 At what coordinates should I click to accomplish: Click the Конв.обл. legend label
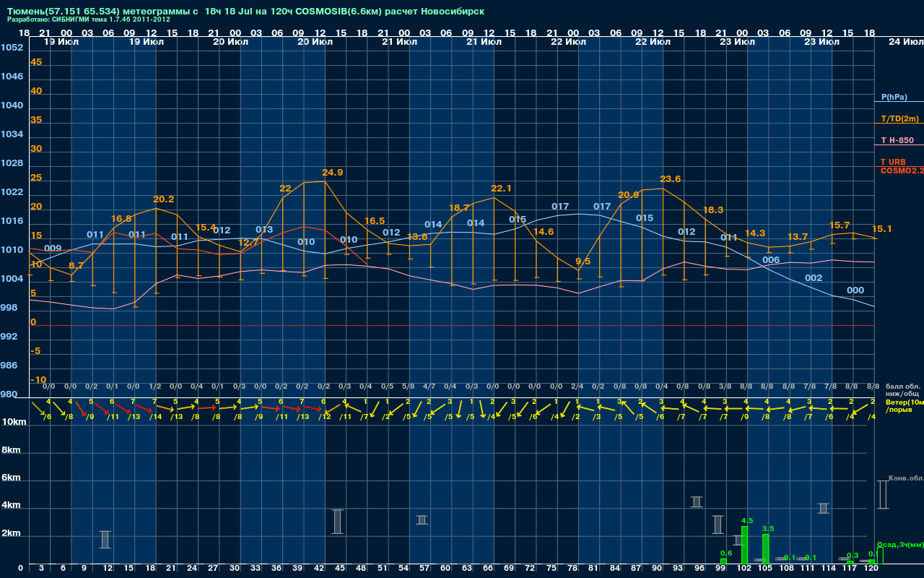[x=905, y=478]
